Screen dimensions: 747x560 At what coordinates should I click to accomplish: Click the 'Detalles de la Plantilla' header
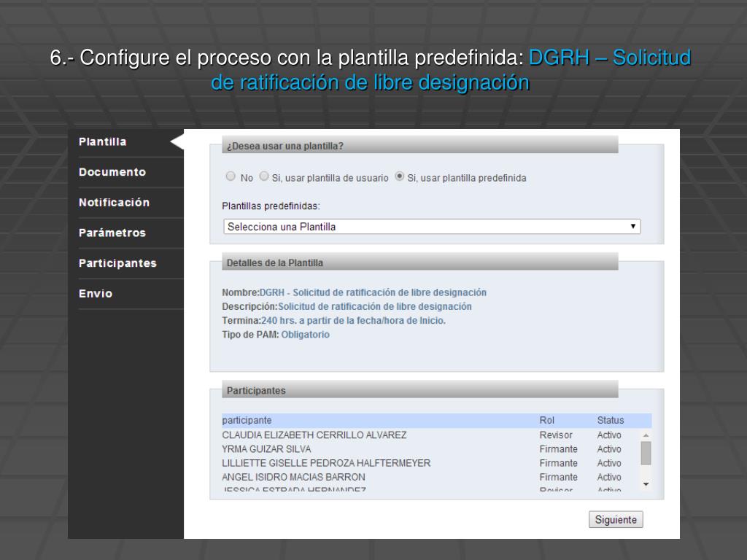click(420, 262)
